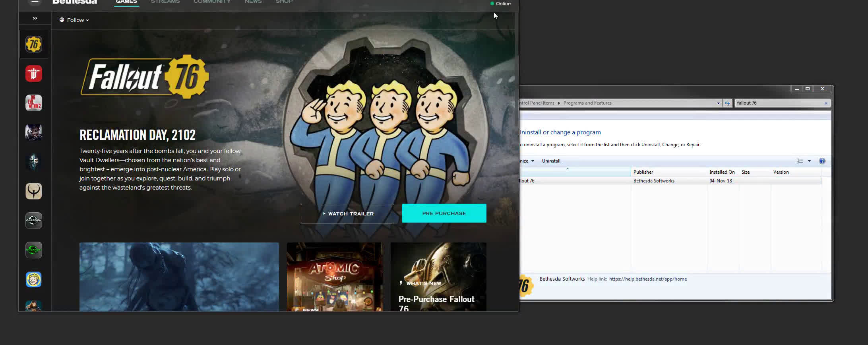The height and width of the screenshot is (345, 868).
Task: Sort list by Publisher column header
Action: (x=643, y=172)
